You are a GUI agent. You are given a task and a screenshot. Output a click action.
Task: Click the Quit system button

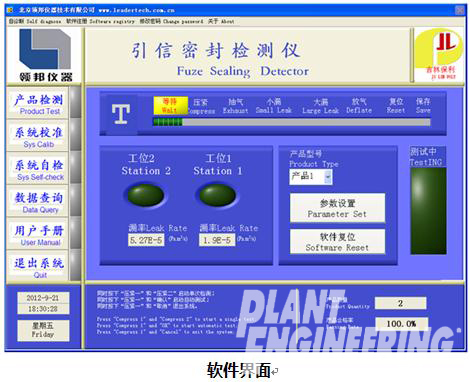tap(38, 267)
